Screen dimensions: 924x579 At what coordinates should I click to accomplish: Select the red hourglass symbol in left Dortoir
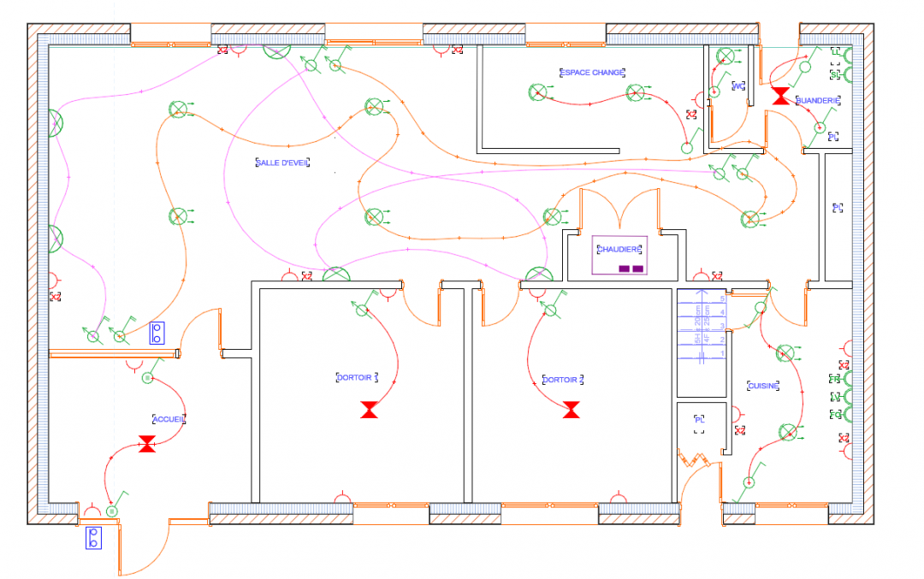(369, 410)
